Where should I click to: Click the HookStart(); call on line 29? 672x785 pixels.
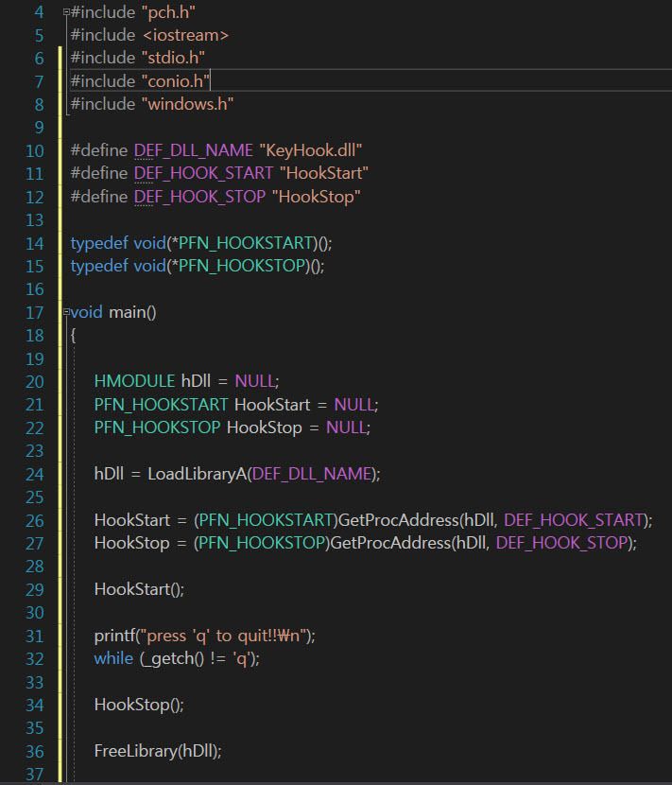(x=139, y=589)
